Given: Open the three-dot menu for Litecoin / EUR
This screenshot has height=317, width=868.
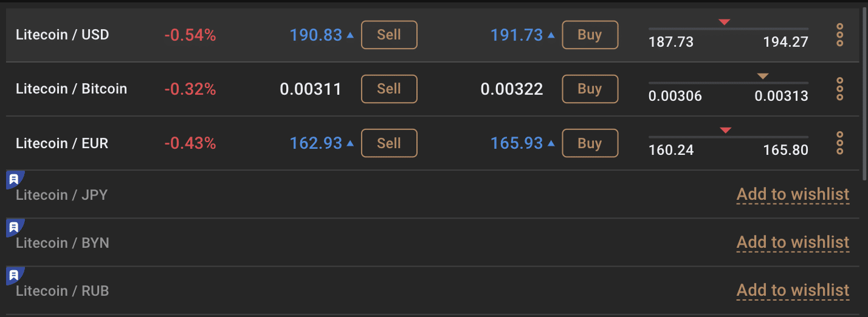Looking at the screenshot, I should coord(840,143).
